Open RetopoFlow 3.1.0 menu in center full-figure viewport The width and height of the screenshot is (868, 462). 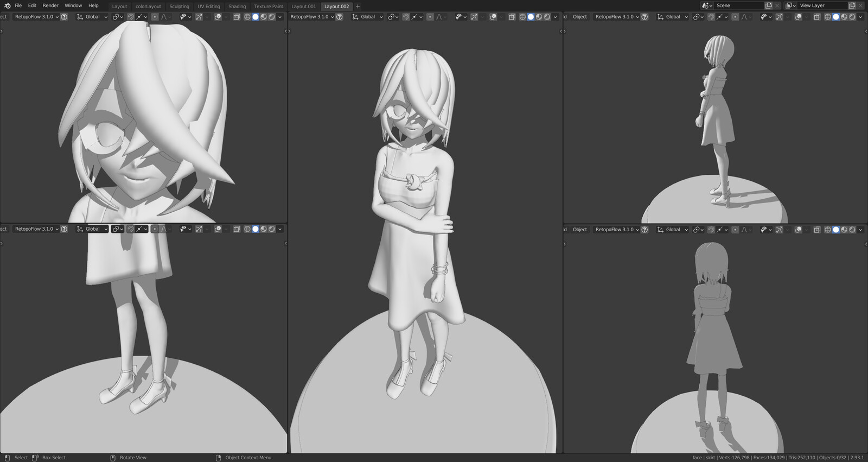(312, 17)
